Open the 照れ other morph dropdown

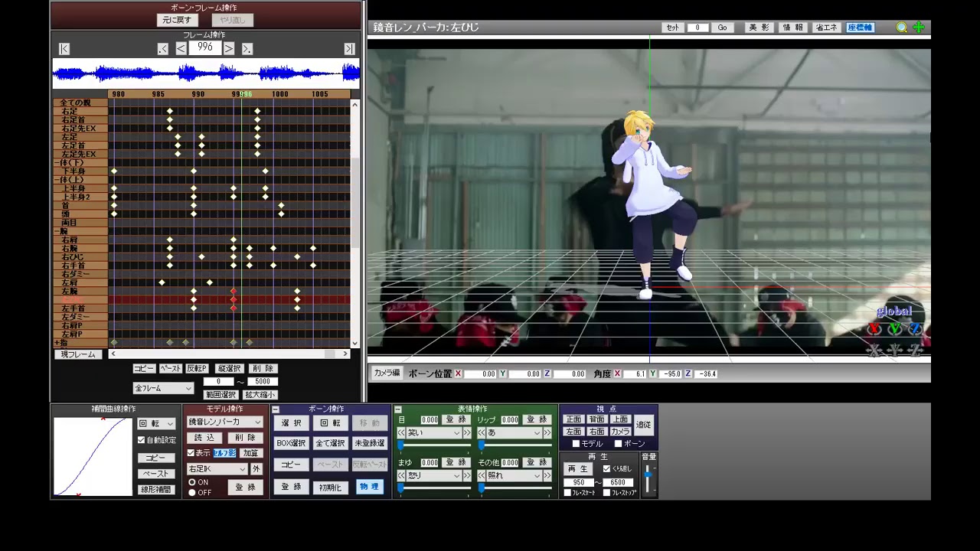pyautogui.click(x=514, y=476)
